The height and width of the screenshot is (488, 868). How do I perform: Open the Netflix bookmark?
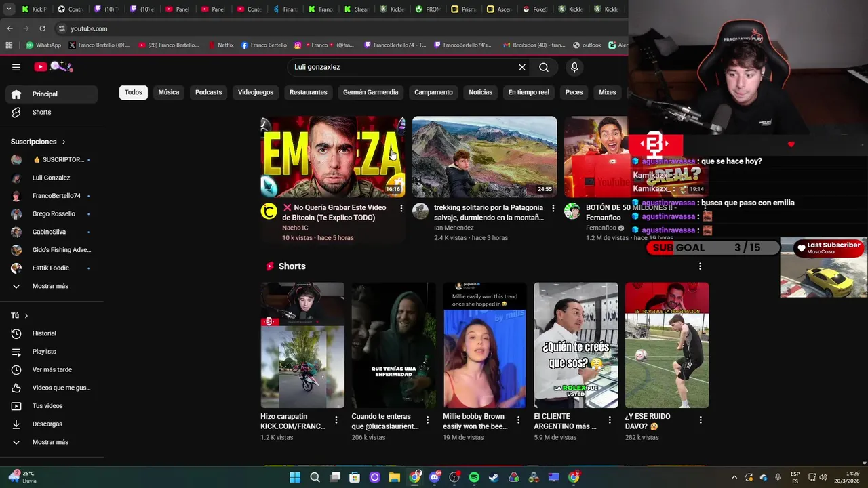pos(221,45)
